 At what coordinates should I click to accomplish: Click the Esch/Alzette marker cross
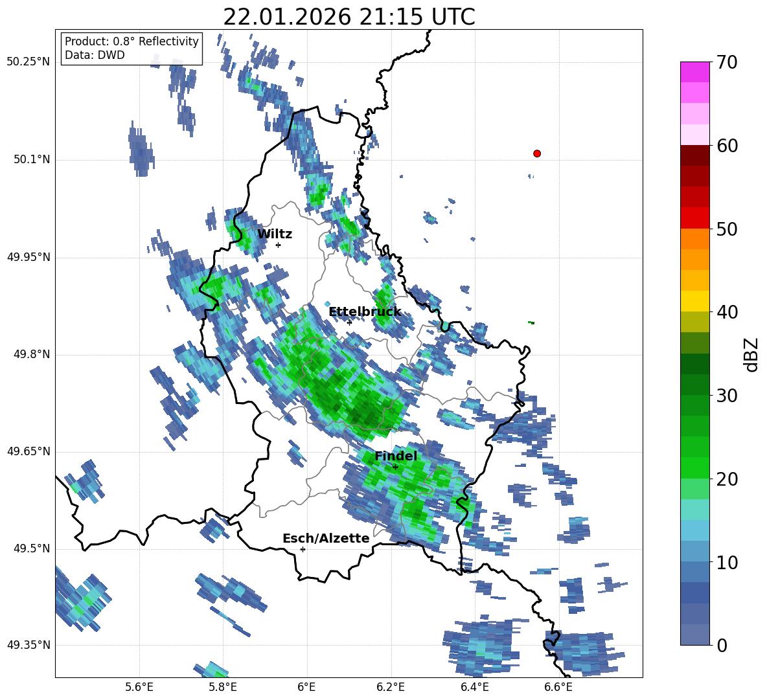coord(303,549)
